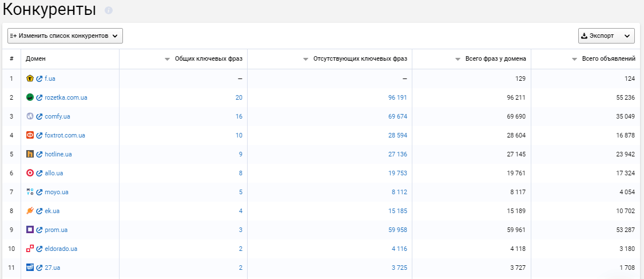Open external link icon for 27.ua

pos(39,268)
